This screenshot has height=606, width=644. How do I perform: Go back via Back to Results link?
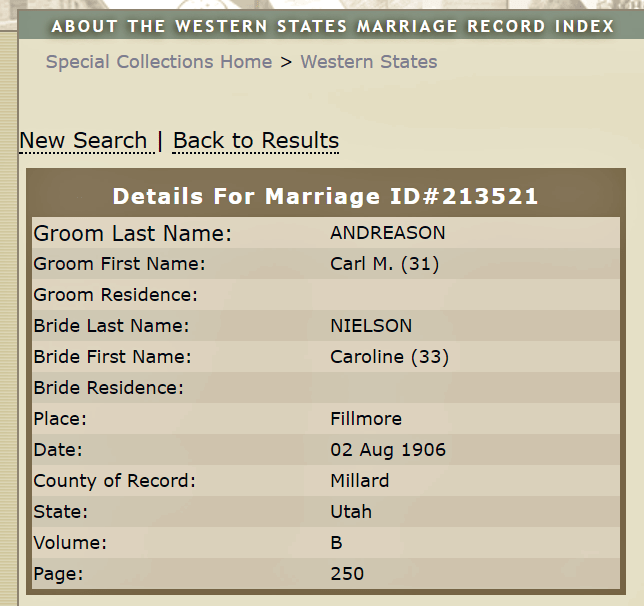256,141
